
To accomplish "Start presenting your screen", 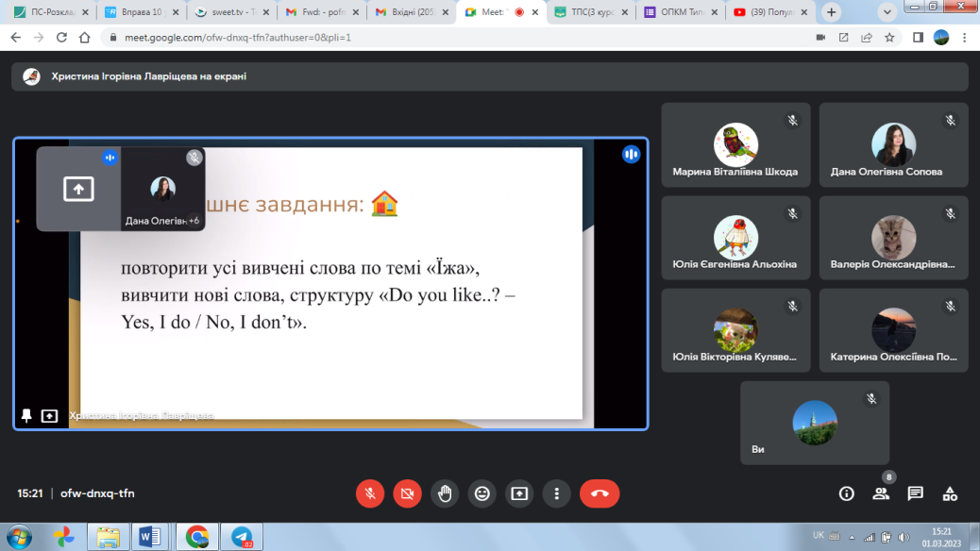I will tap(519, 493).
